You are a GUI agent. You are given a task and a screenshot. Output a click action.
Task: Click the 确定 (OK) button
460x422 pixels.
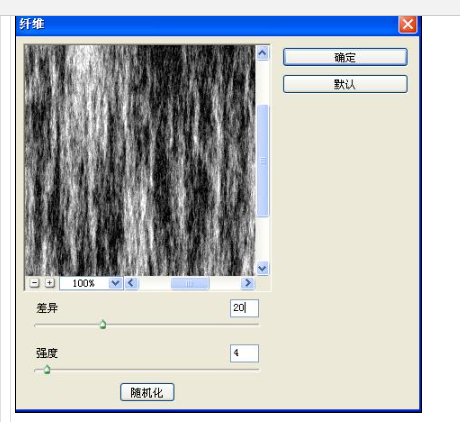pyautogui.click(x=345, y=57)
